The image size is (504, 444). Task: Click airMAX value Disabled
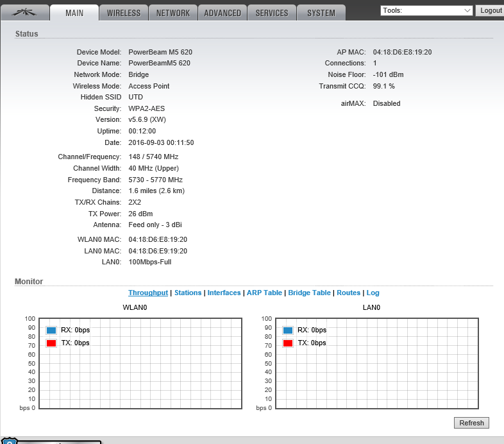387,103
